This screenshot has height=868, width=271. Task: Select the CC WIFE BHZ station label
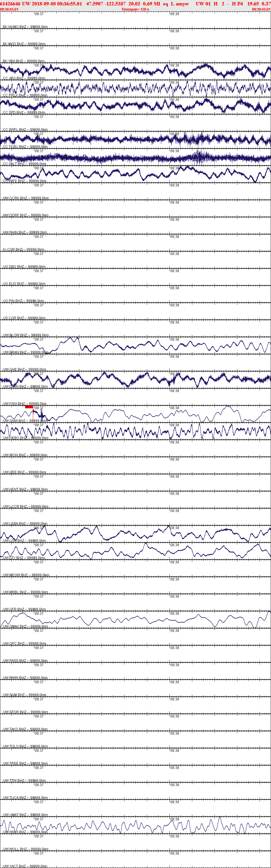(x=25, y=181)
